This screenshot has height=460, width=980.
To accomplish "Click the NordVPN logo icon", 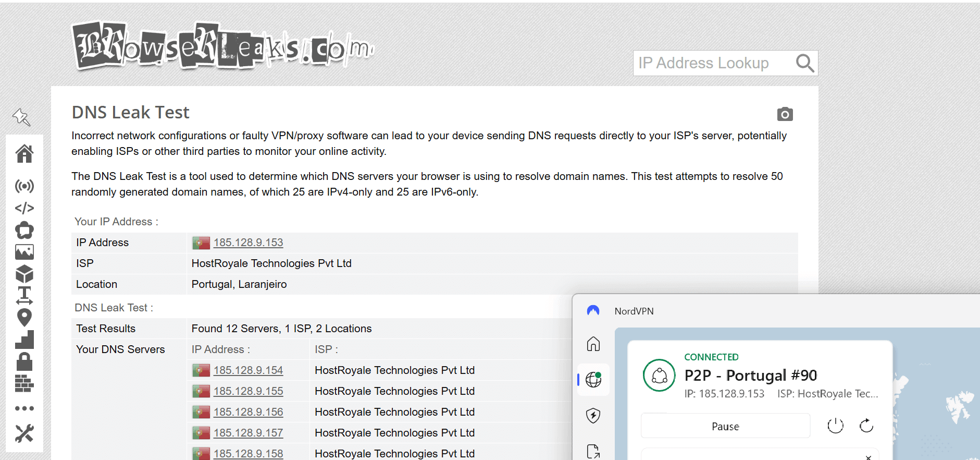I will (593, 311).
